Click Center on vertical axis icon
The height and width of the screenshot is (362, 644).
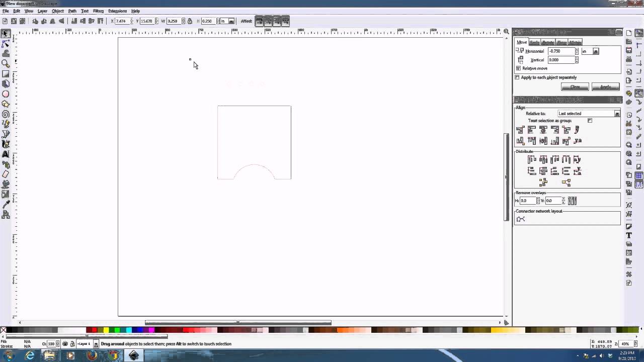pos(543,130)
